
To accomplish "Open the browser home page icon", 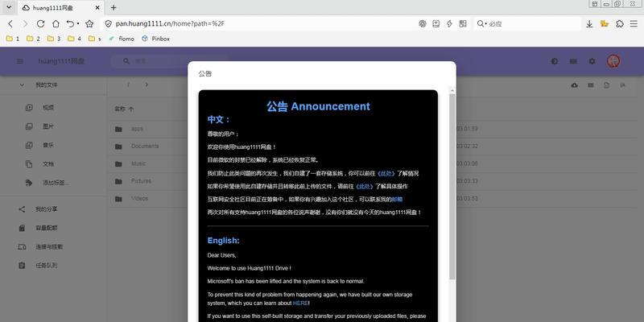I will (56, 24).
